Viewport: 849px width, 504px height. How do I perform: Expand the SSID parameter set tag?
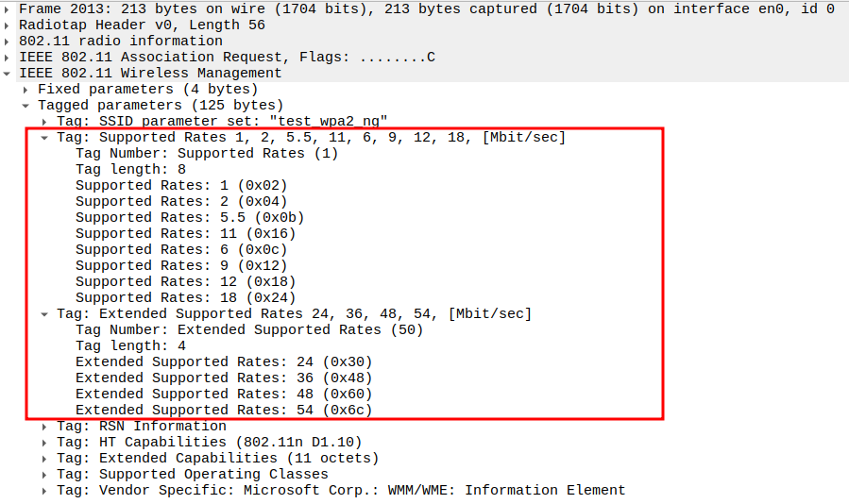pyautogui.click(x=44, y=121)
